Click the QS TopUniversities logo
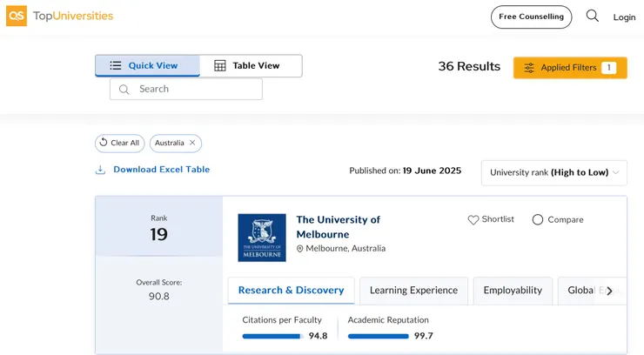Screen dimensions: 644x355 point(59,16)
